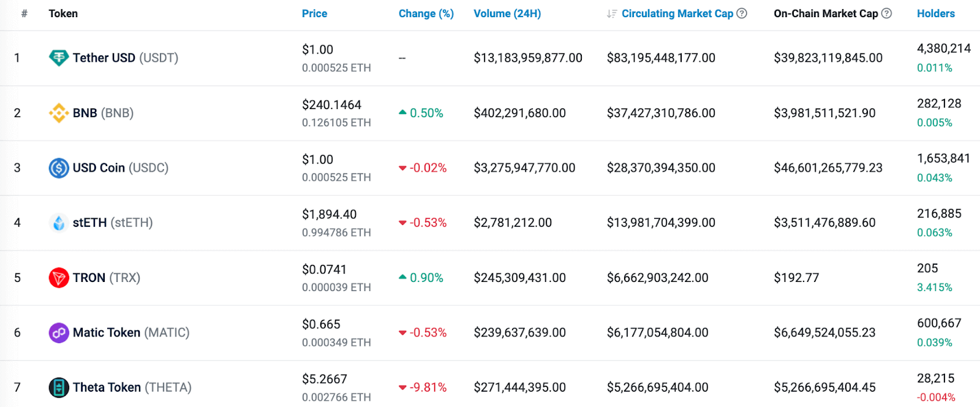980x407 pixels.
Task: Open the Theta Token (THETA) link
Action: tap(132, 387)
